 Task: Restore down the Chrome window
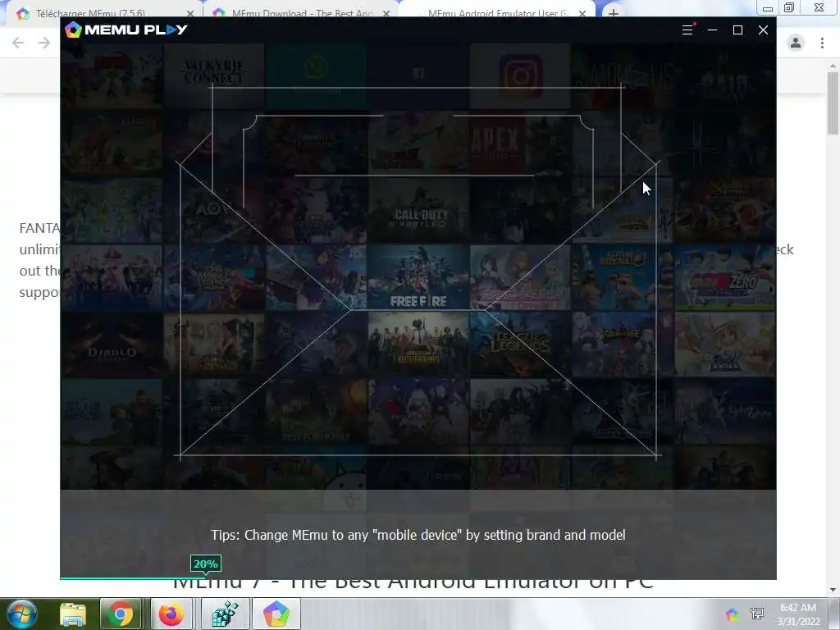point(789,7)
